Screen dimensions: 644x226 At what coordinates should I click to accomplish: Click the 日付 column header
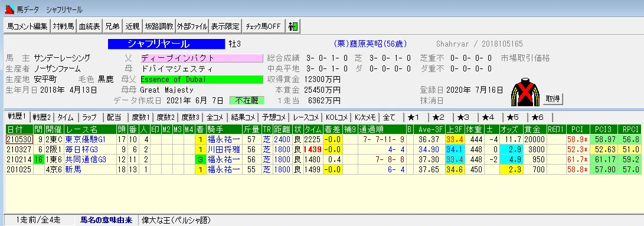[x=19, y=129]
